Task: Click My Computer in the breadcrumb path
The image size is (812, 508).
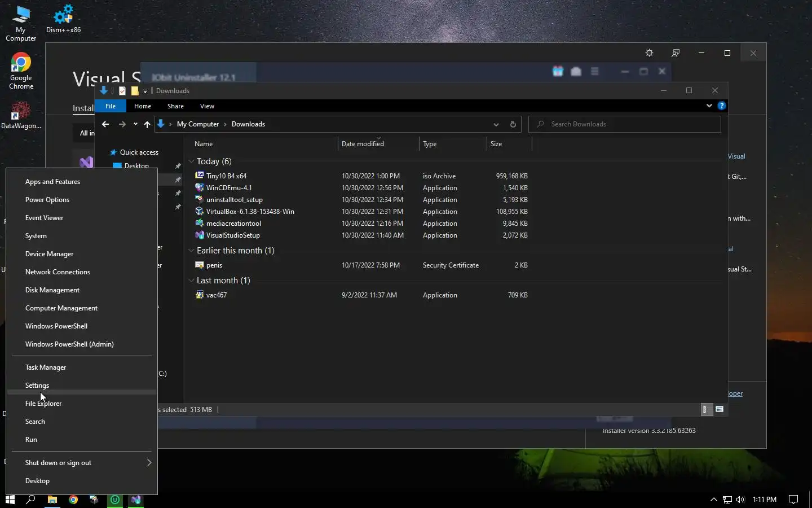Action: [x=198, y=124]
